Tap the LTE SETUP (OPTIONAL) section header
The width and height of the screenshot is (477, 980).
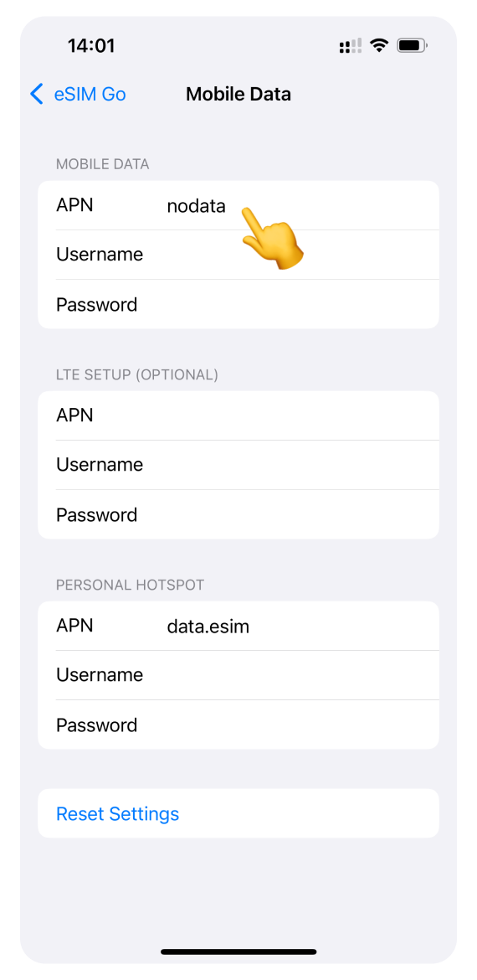click(136, 374)
